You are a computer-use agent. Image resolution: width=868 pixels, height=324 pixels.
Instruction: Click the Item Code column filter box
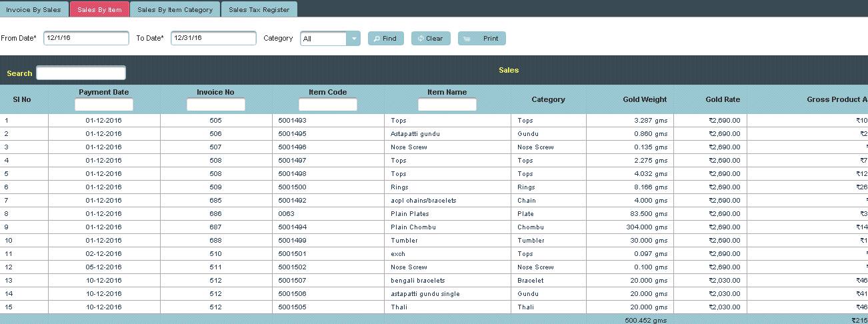click(x=327, y=105)
